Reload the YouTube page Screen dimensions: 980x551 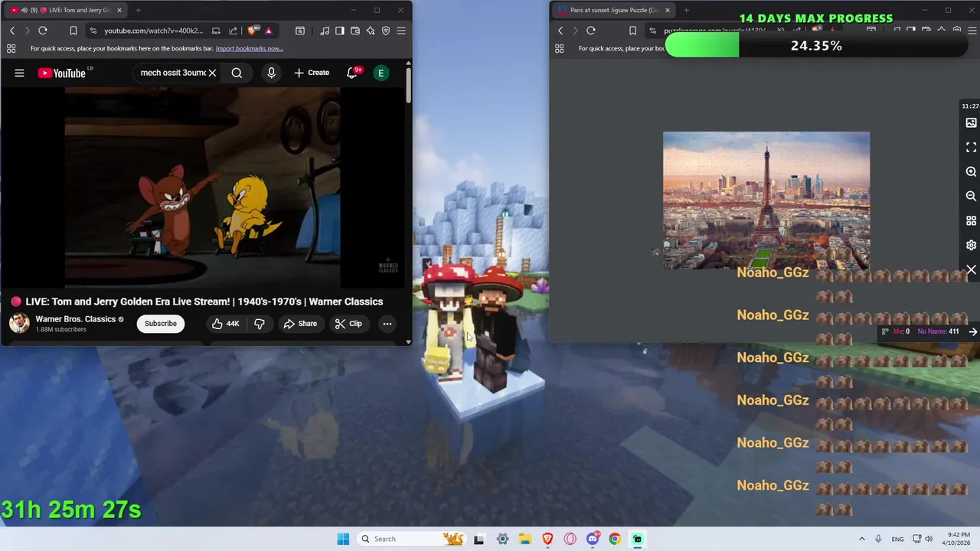click(x=43, y=31)
